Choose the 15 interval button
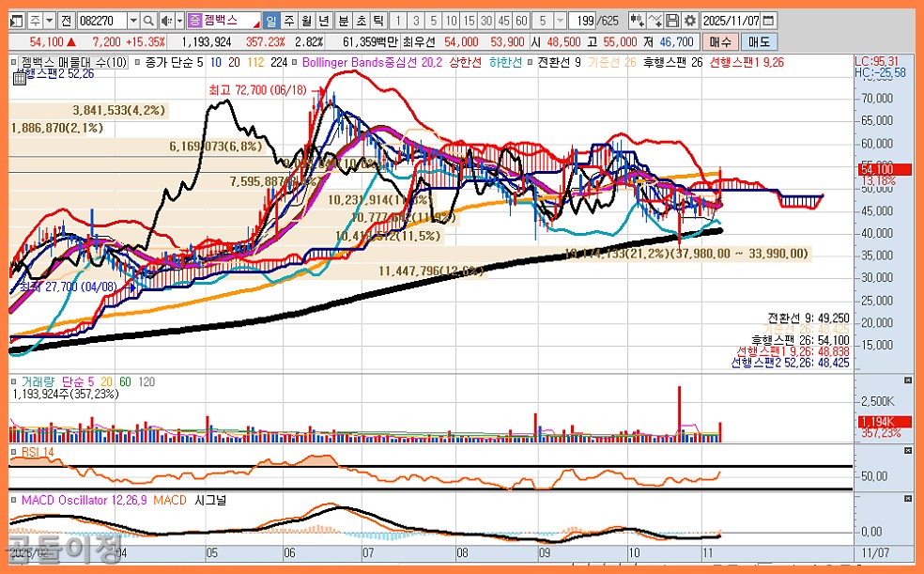Image resolution: width=924 pixels, height=574 pixels. point(470,22)
